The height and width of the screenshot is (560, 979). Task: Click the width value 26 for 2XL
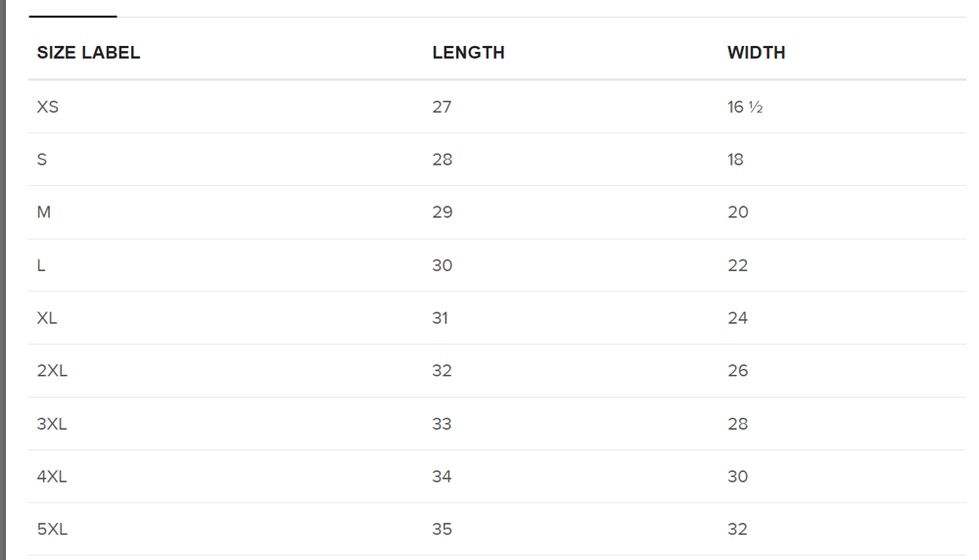coord(737,370)
